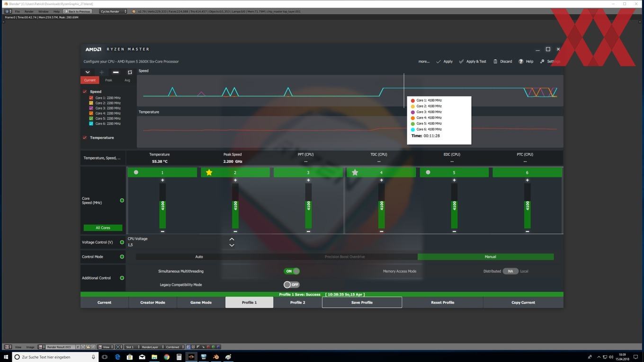Decrease core 4 speed with minus
The image size is (644, 362).
tap(381, 231)
